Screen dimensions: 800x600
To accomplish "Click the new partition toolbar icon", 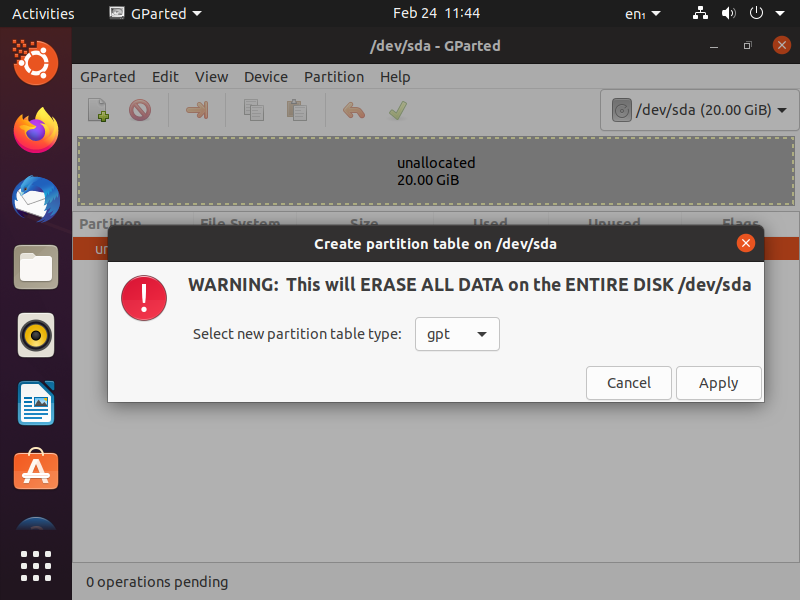I will click(98, 110).
